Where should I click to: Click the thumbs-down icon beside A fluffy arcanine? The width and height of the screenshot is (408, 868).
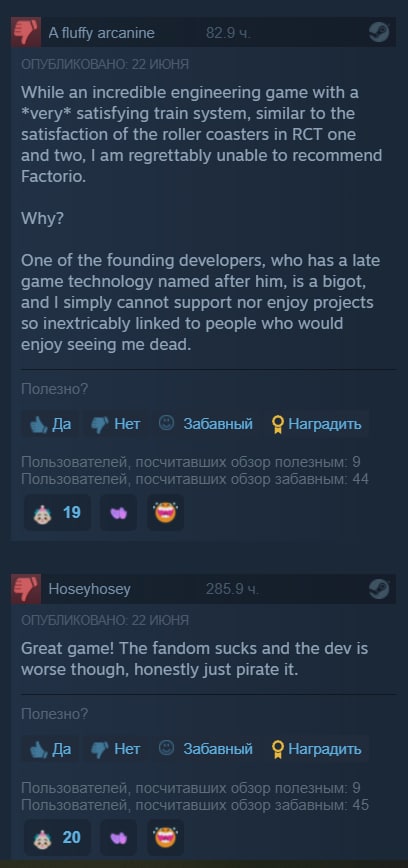pos(26,32)
